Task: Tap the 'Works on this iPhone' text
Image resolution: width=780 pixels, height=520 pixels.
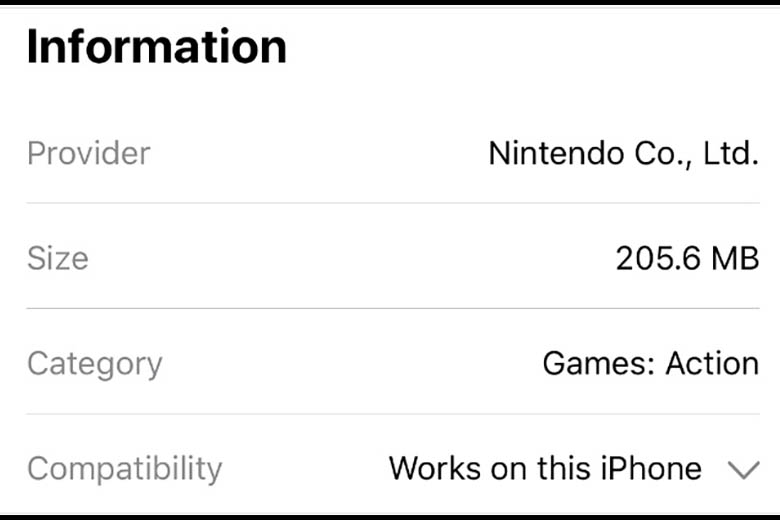Action: [x=545, y=468]
